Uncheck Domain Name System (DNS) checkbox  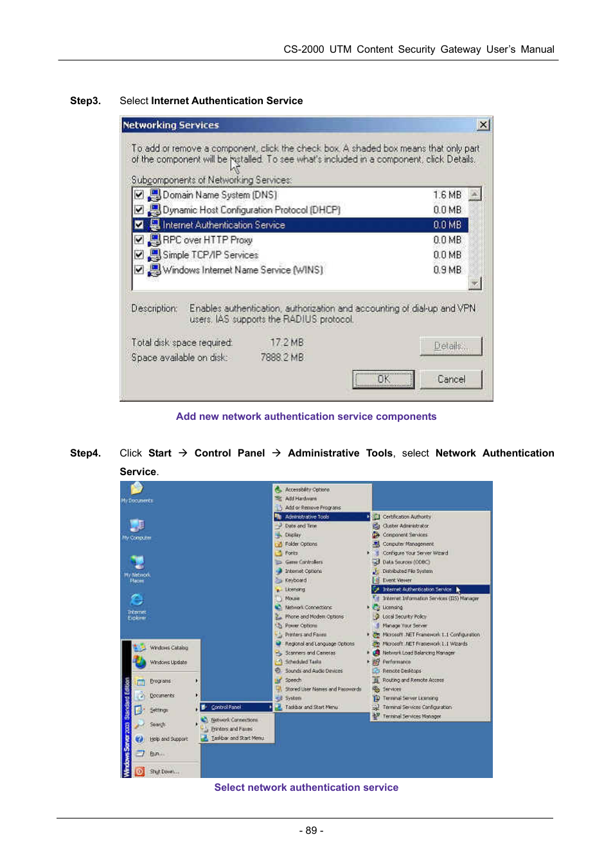pos(139,194)
